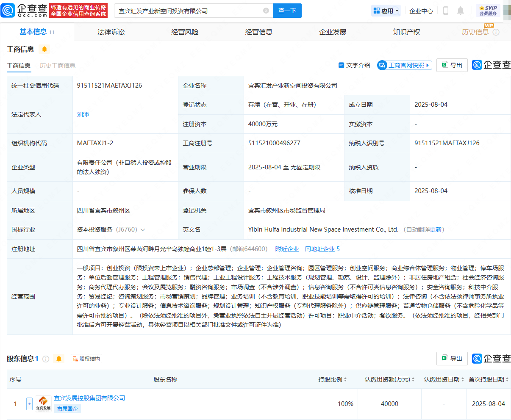Expand 资本投资服务 industry chevron
This screenshot has height=420, width=511.
tap(143, 230)
